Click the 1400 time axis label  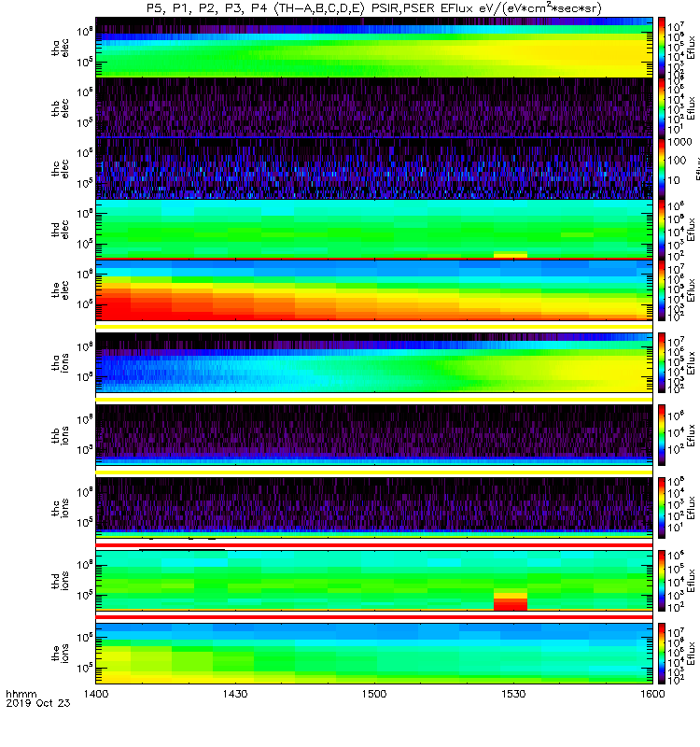tap(96, 694)
